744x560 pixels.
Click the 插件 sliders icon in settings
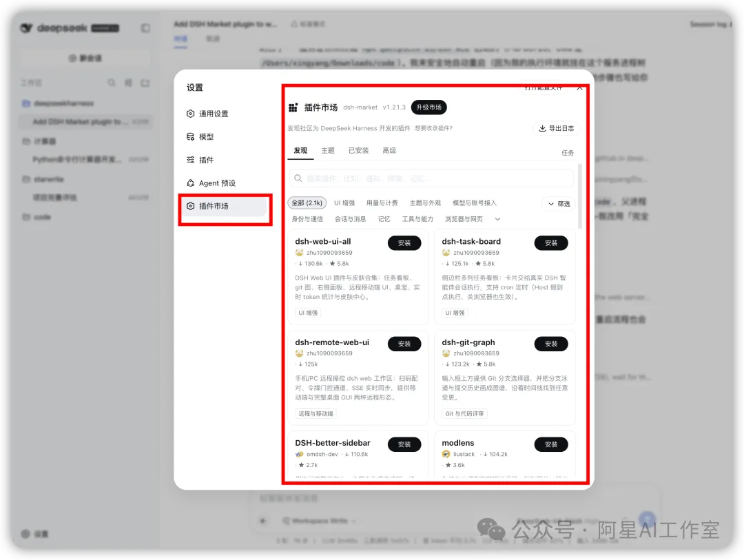pos(190,160)
